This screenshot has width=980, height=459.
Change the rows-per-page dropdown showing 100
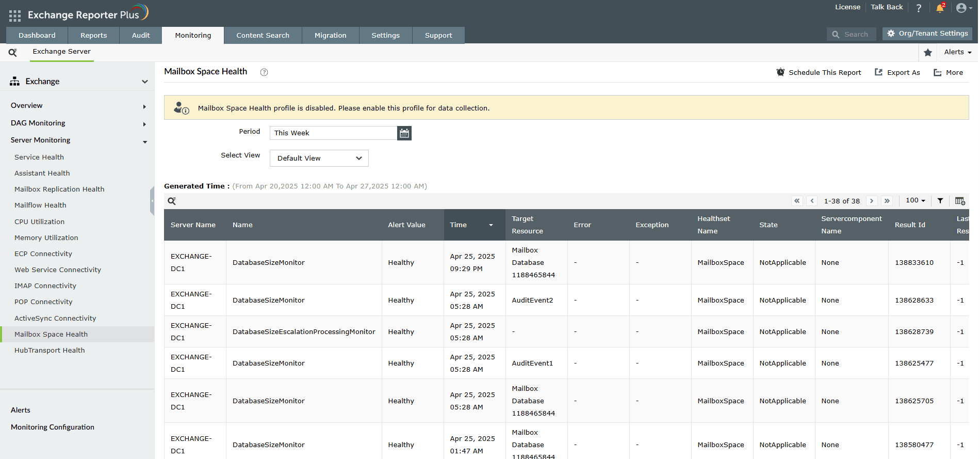tap(916, 200)
